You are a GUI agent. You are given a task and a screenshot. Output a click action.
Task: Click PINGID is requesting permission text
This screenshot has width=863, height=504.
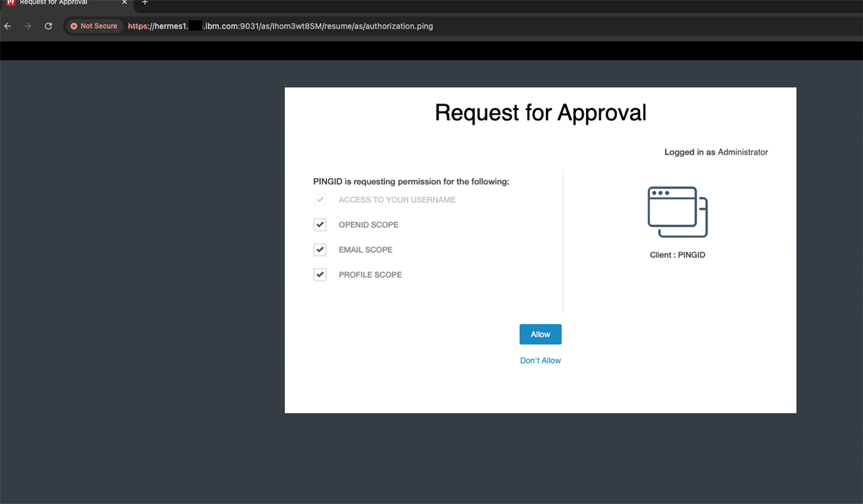point(411,182)
